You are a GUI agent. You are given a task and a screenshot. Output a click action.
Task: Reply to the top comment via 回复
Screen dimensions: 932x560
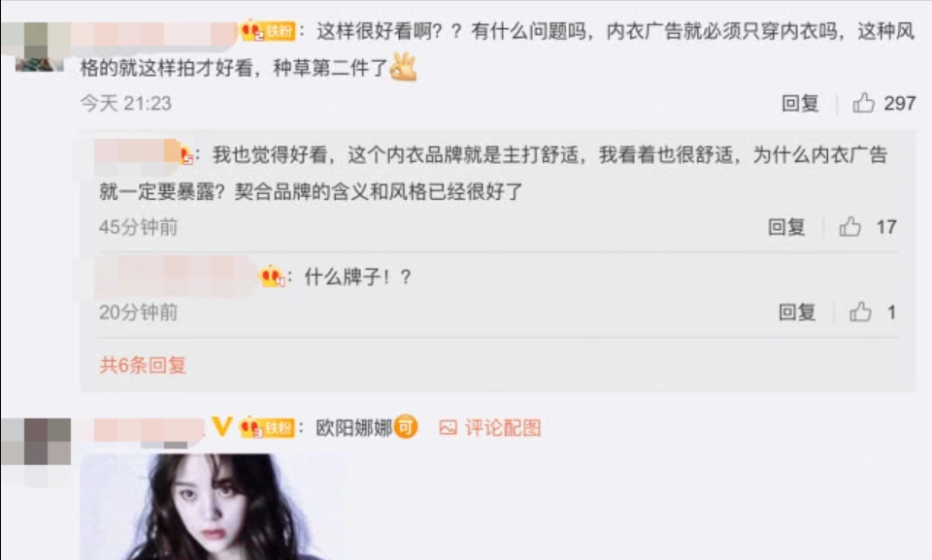(800, 103)
